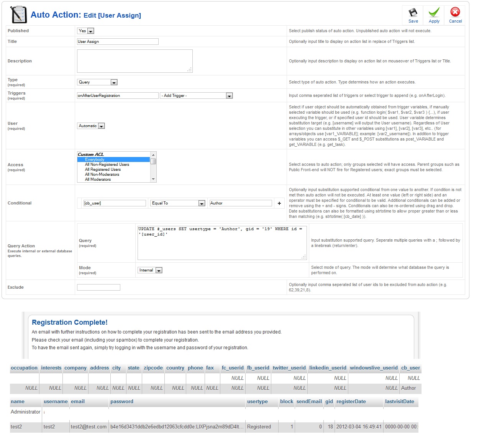Sort by the company column header

coord(75,368)
